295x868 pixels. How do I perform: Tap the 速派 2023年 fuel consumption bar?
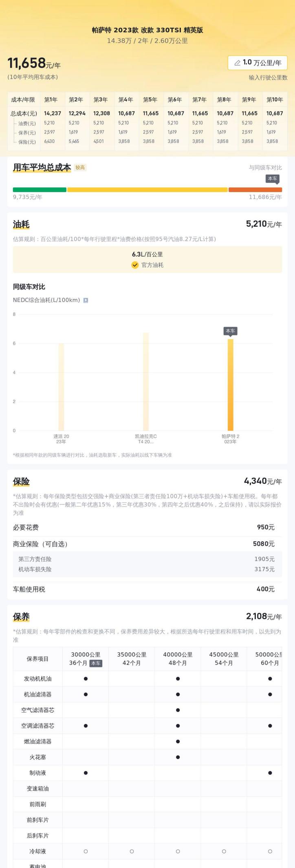61,387
